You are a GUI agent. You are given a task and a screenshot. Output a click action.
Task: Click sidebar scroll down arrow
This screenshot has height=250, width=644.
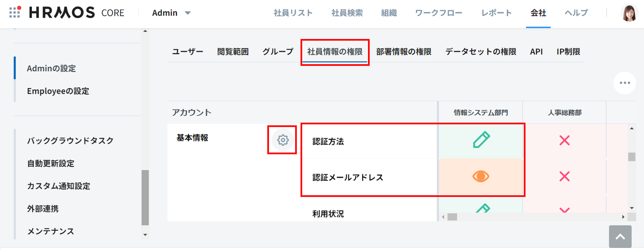(x=145, y=235)
